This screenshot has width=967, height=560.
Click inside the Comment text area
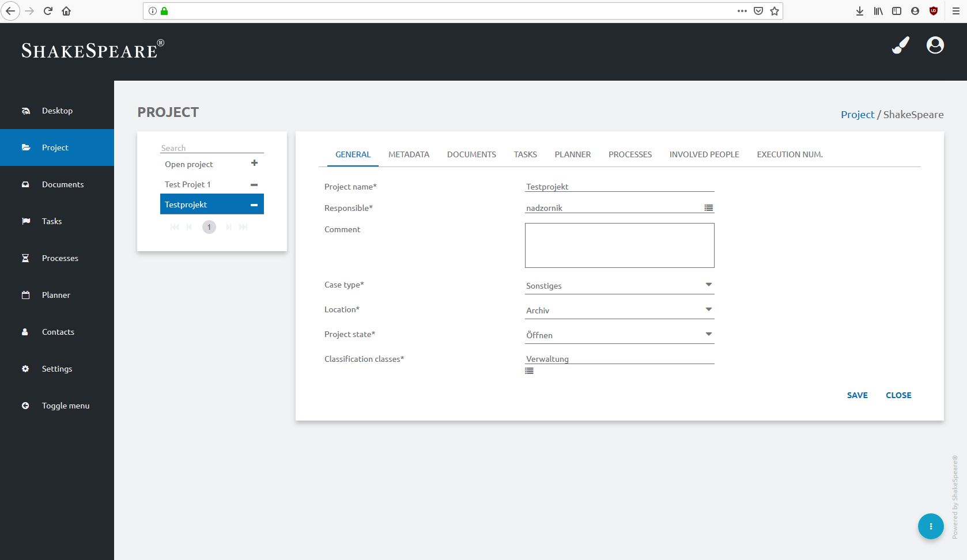[620, 245]
